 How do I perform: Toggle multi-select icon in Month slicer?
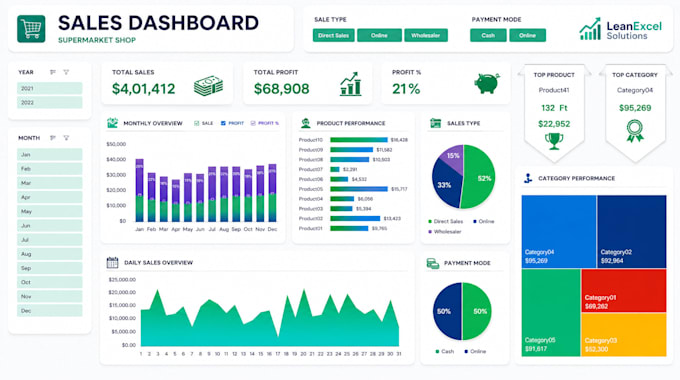pos(53,138)
